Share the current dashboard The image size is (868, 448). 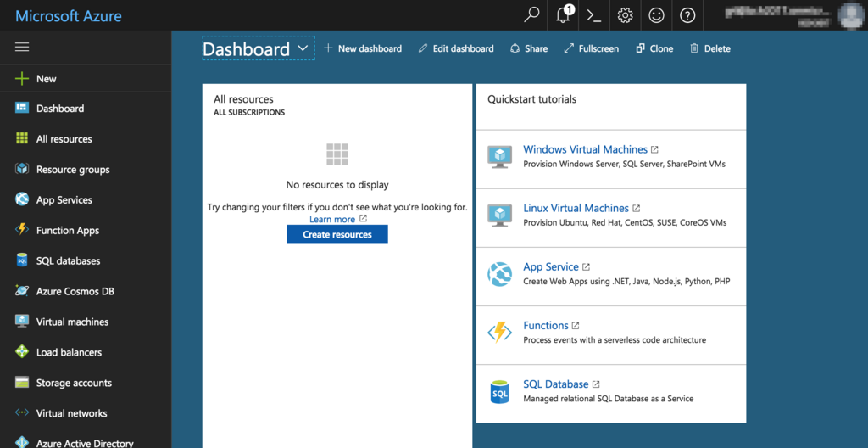click(x=529, y=48)
